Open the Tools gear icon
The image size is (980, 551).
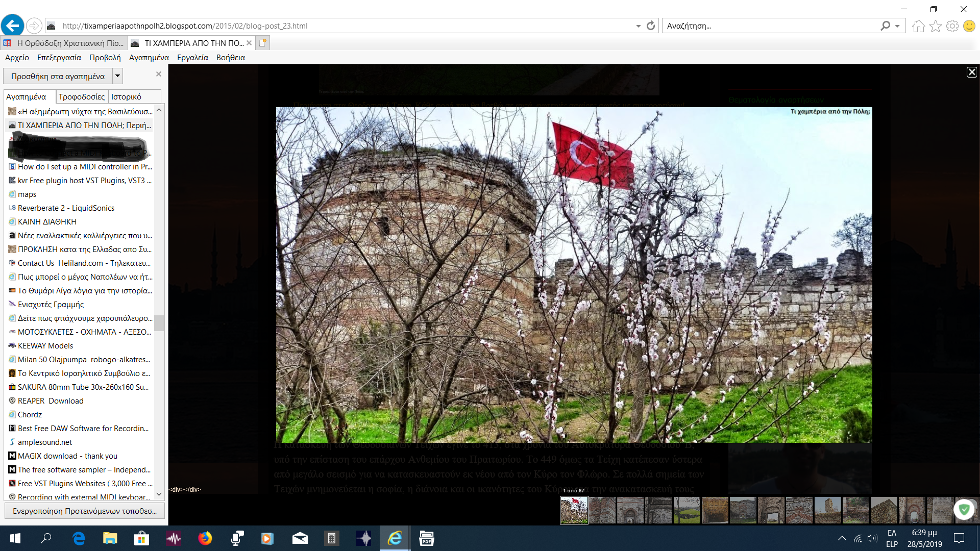pyautogui.click(x=952, y=26)
